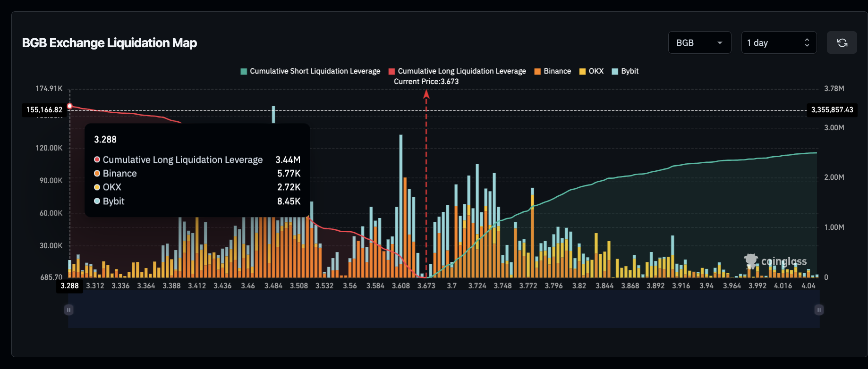The height and width of the screenshot is (369, 868).
Task: Open the BGB coin dropdown
Action: click(699, 42)
